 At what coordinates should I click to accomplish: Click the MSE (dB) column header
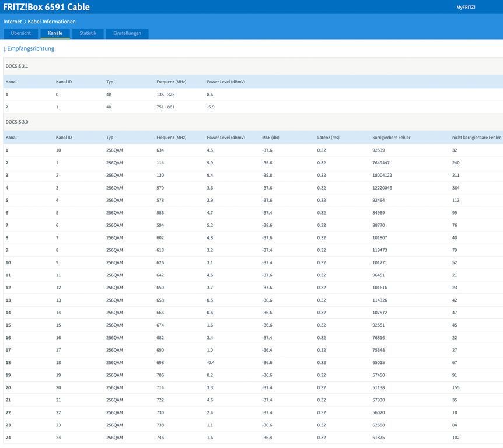[271, 138]
